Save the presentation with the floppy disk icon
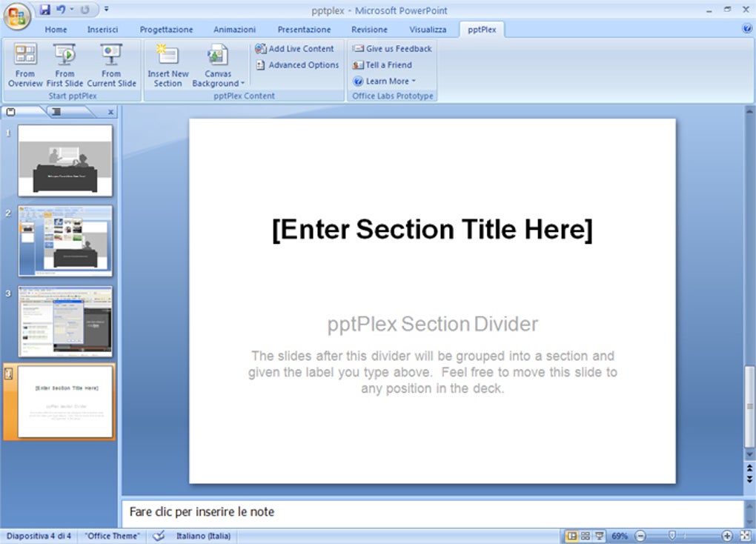This screenshot has height=544, width=756. (44, 10)
